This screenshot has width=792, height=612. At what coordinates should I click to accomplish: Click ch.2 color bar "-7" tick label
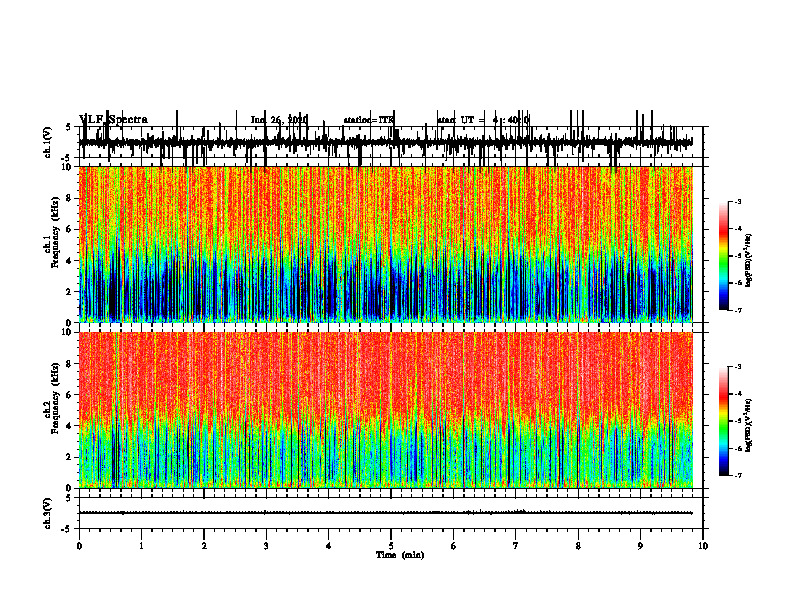point(737,475)
